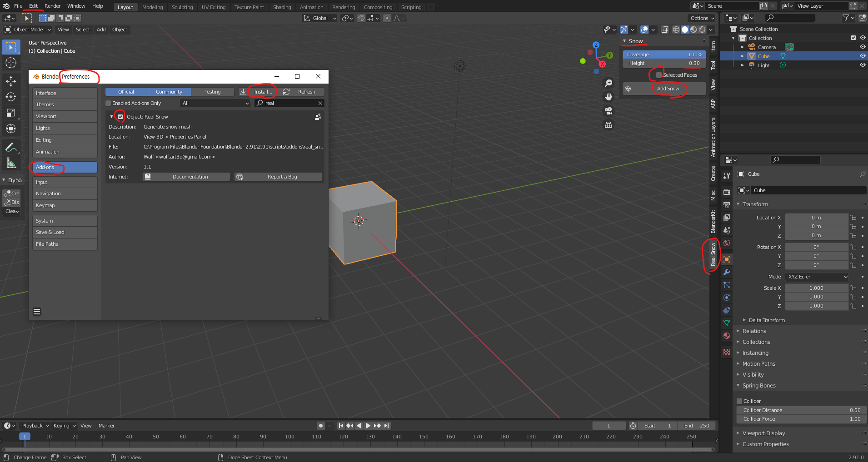Click the Select Box tool icon

click(x=11, y=47)
